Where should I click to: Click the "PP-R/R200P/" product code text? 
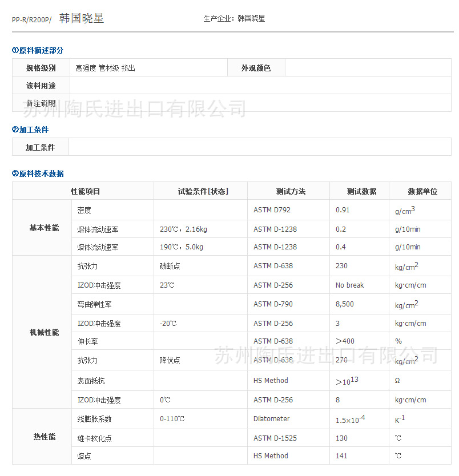[x=31, y=20]
